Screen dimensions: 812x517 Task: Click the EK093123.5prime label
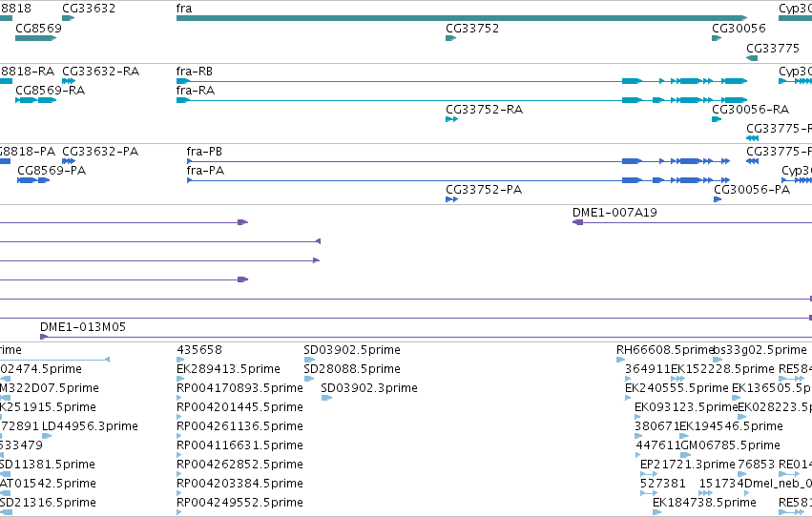click(x=686, y=407)
